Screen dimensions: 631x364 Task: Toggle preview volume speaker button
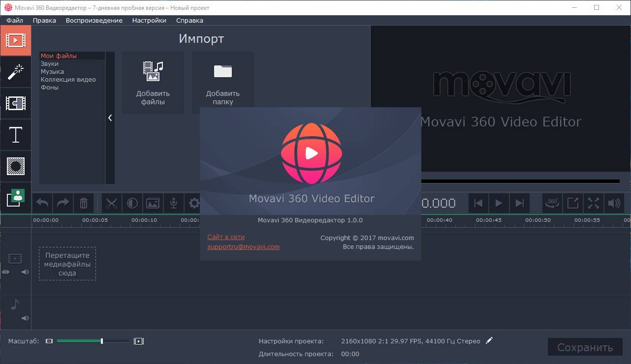click(x=614, y=203)
